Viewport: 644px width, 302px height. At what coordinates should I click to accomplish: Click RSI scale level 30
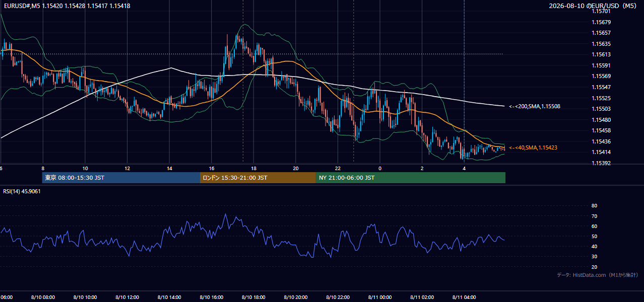click(x=594, y=257)
